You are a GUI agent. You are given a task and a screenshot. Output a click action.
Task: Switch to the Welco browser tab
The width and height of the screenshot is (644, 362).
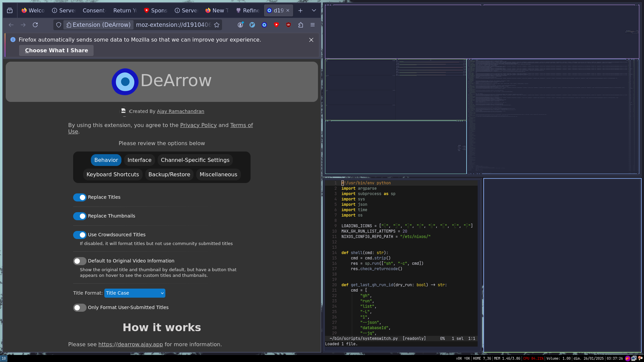(33, 10)
